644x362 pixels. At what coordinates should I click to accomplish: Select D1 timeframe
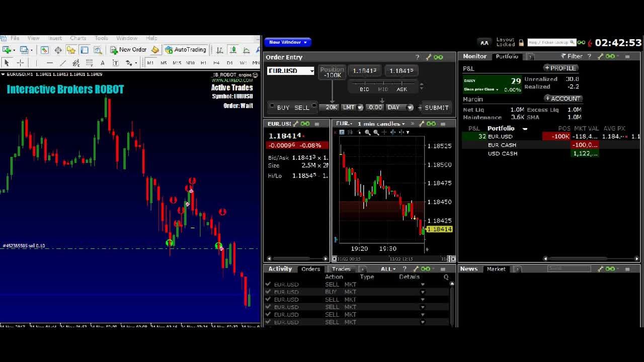pos(230,63)
